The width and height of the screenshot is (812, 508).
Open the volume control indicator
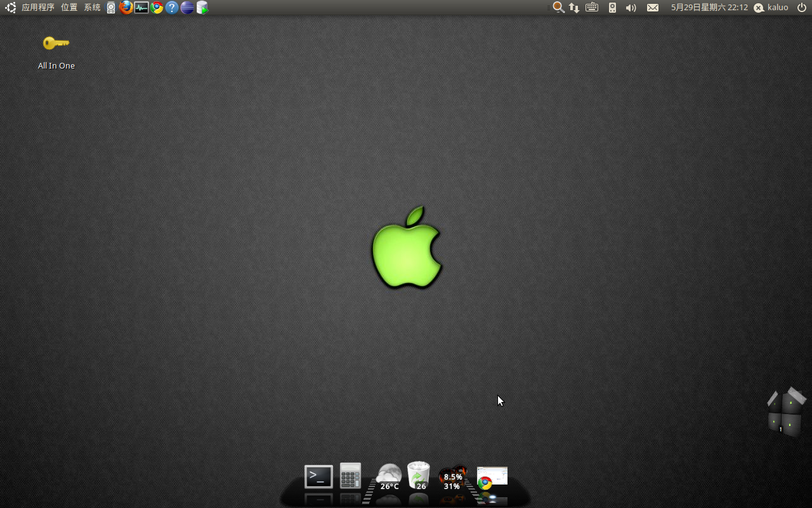point(631,8)
